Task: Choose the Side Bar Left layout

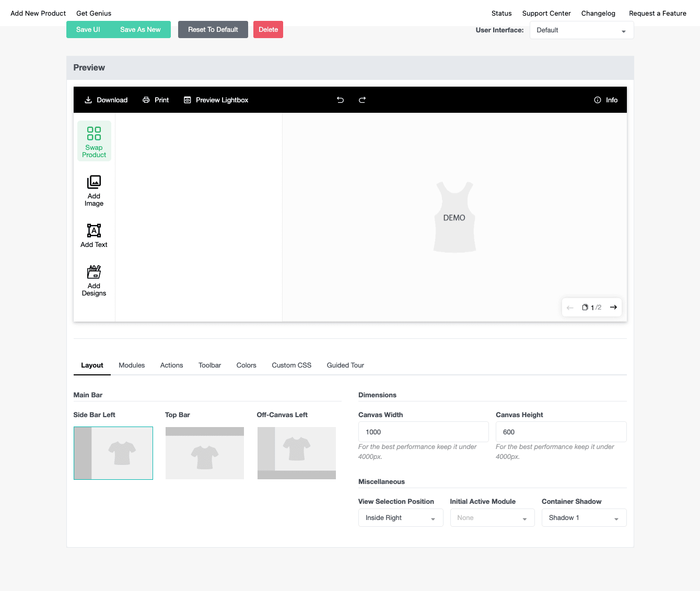Action: (113, 453)
